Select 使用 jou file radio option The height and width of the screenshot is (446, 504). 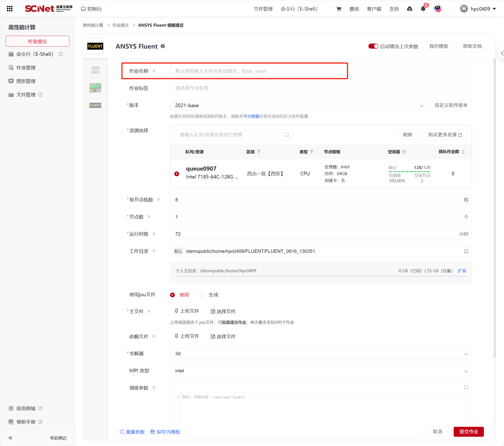[172, 295]
